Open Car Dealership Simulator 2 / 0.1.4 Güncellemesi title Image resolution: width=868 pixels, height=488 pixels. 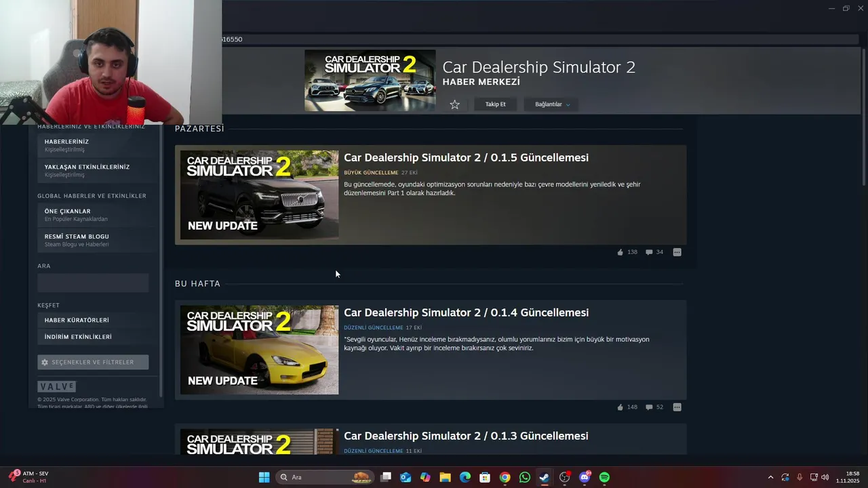point(466,312)
